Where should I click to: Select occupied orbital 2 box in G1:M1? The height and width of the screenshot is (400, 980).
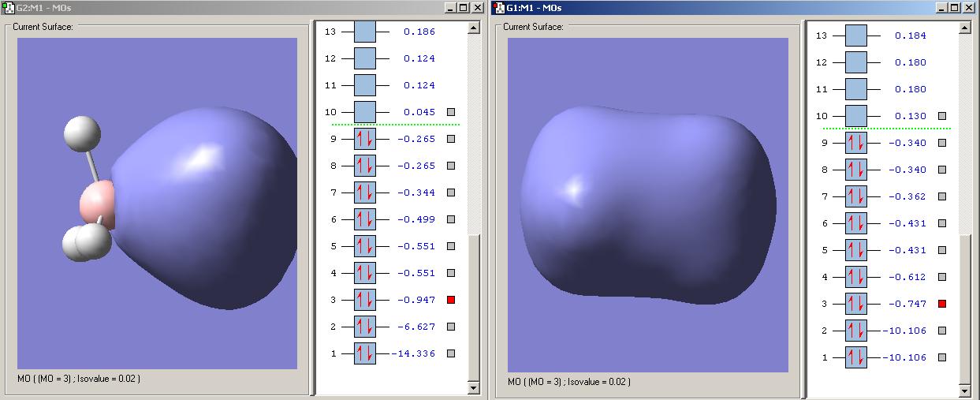coord(856,331)
